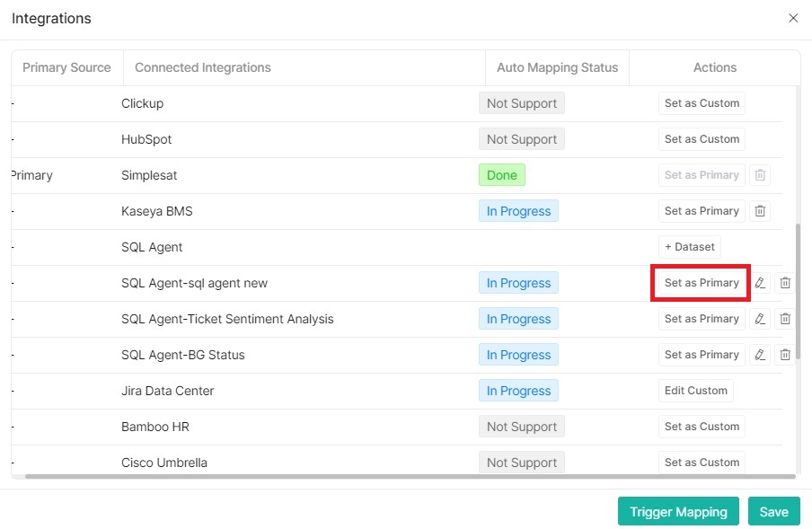Delete the SQL Agent-BG Status dataset

(x=785, y=354)
